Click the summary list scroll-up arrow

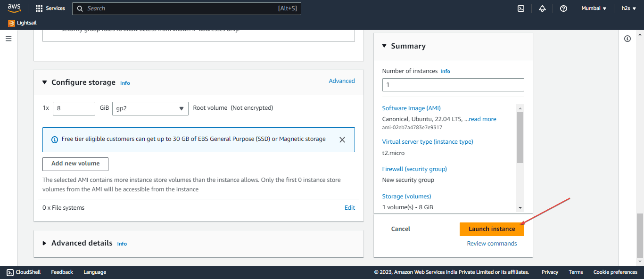coord(520,107)
